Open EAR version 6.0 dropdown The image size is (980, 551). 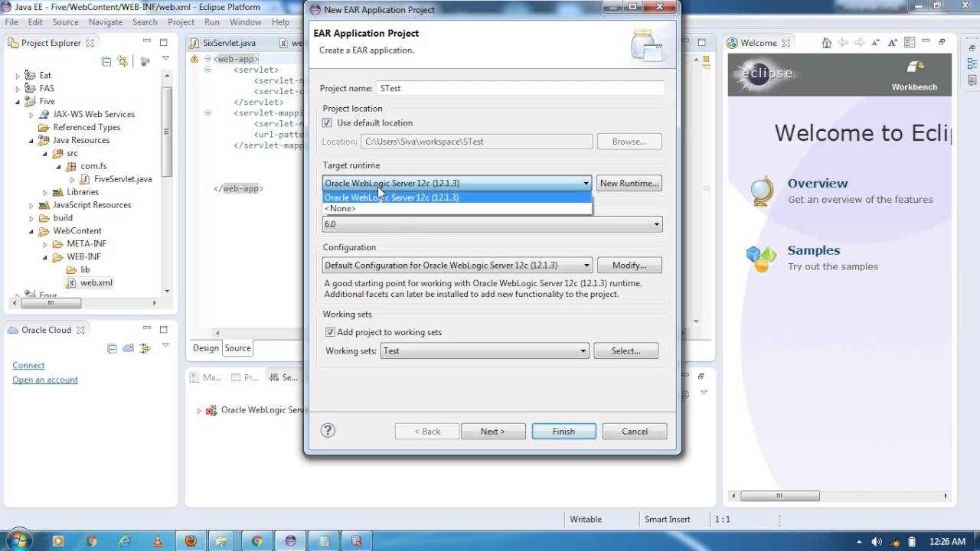click(492, 224)
